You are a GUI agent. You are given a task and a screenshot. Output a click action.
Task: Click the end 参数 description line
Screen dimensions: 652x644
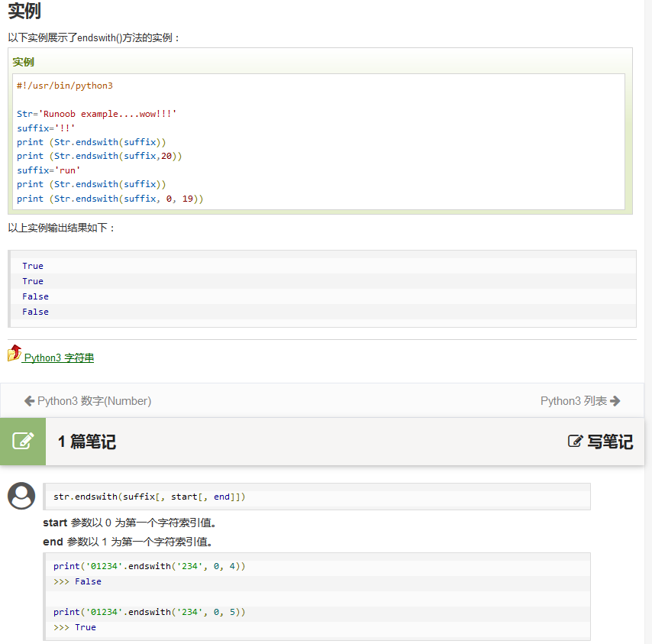click(x=128, y=542)
